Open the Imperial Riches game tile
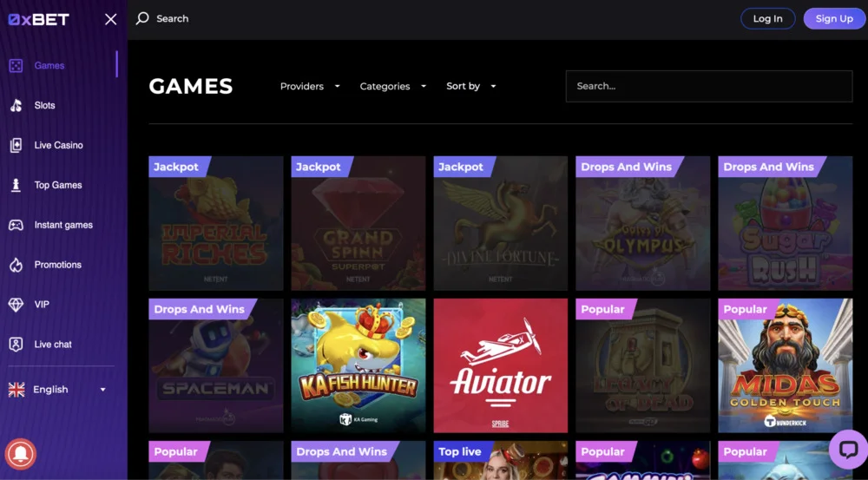 point(216,223)
